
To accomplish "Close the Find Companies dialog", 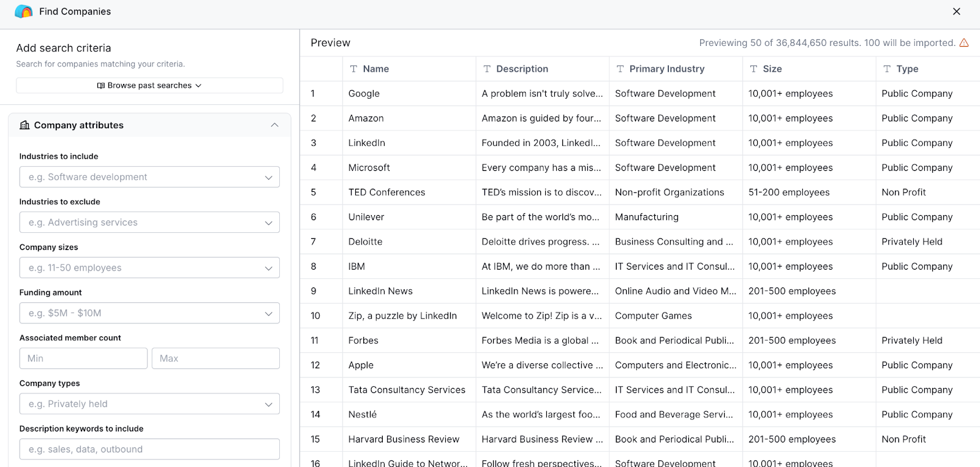I will (956, 12).
